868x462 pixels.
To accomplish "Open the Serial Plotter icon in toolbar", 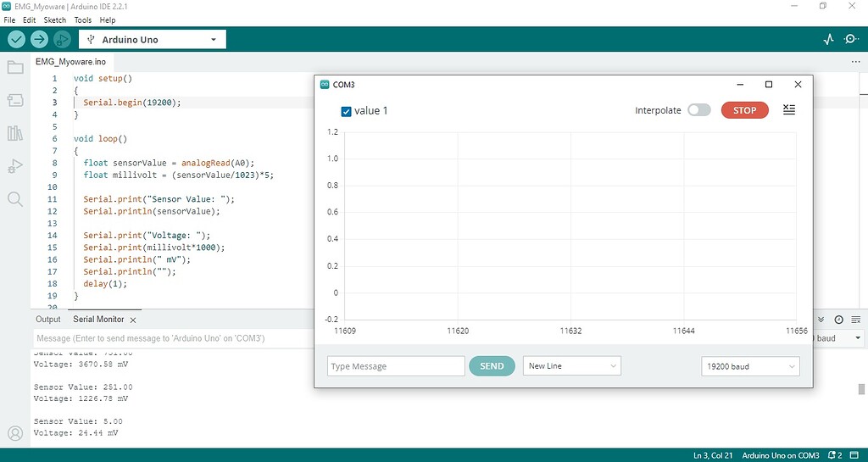I will 829,39.
